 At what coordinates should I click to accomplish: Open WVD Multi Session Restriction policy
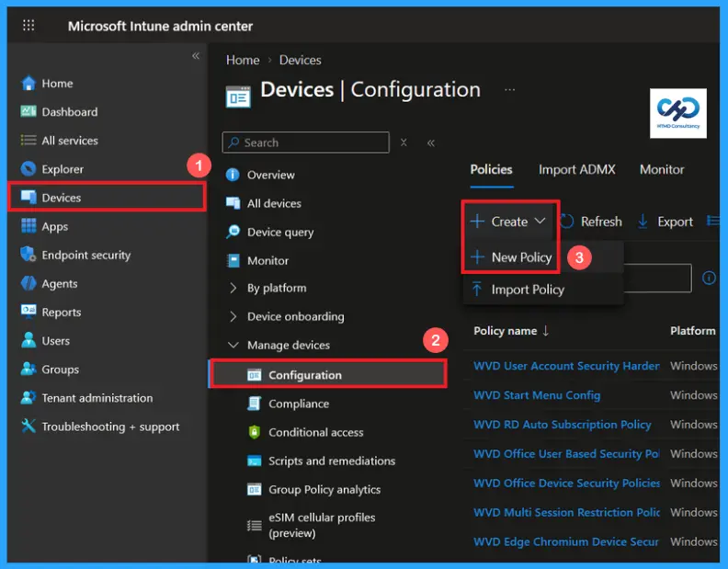click(566, 512)
